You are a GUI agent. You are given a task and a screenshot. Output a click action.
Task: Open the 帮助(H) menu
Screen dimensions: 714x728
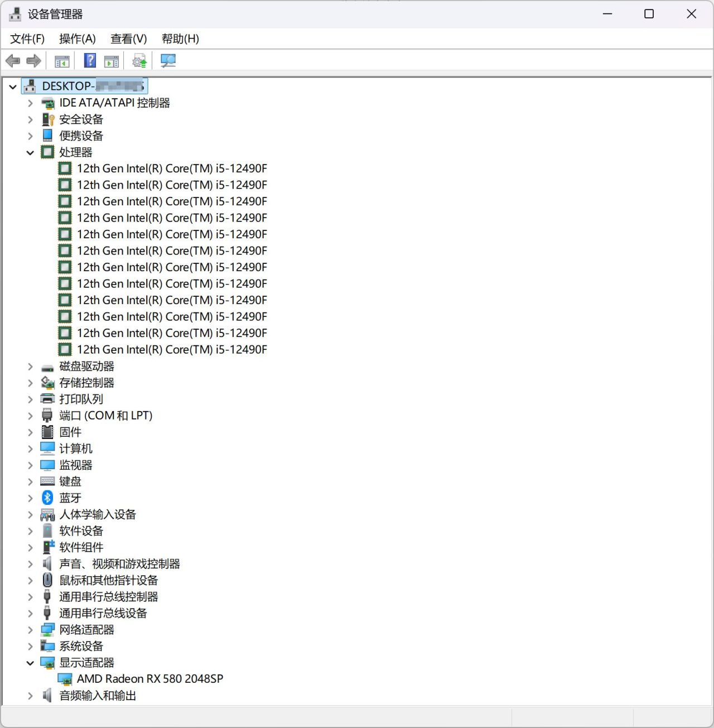180,38
